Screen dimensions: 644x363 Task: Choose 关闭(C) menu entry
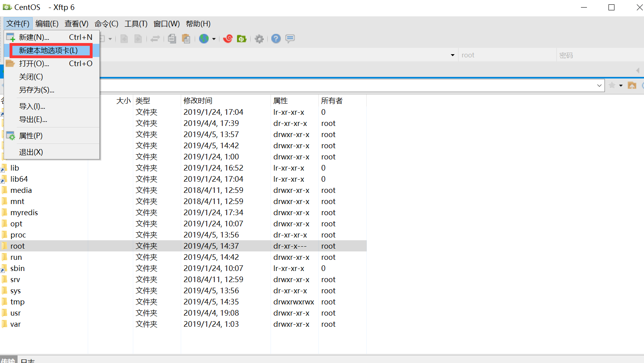pos(52,77)
